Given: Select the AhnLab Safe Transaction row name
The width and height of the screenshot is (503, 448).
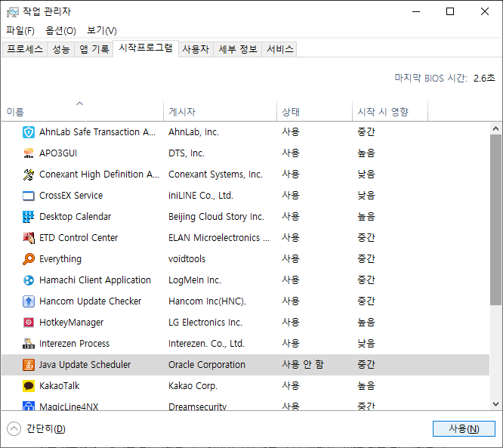Looking at the screenshot, I should (97, 132).
